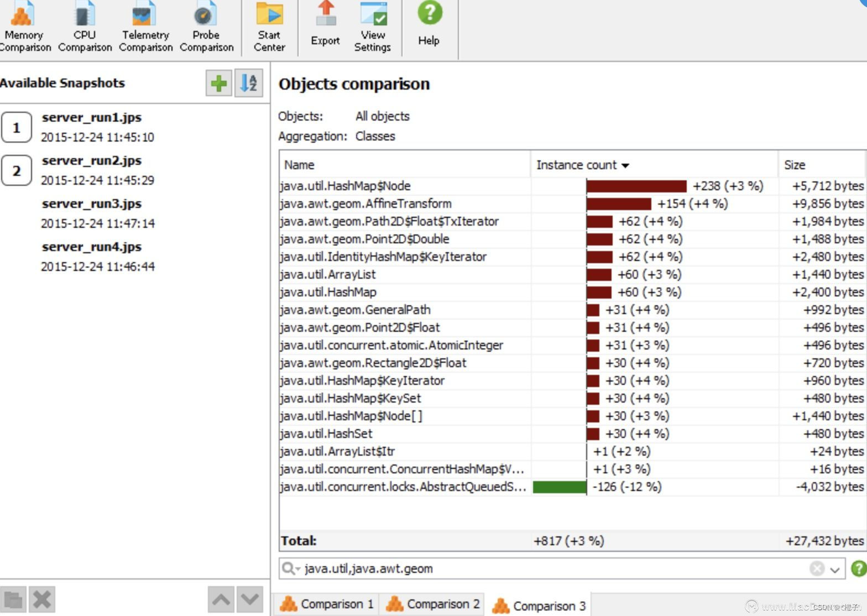Move snapshot up with the up arrow

(221, 599)
